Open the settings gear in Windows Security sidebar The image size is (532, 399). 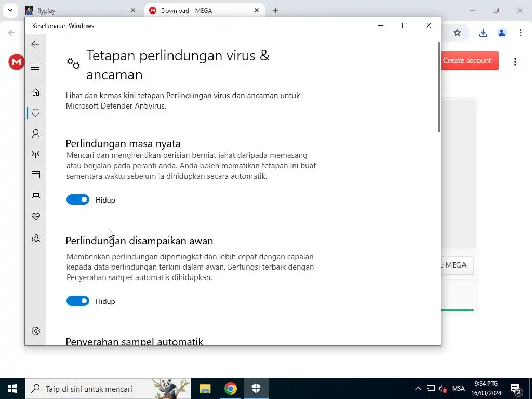click(36, 331)
